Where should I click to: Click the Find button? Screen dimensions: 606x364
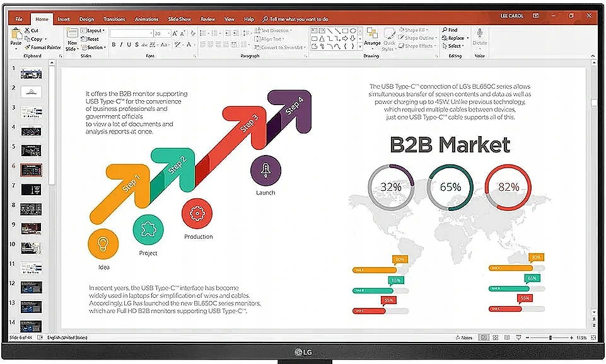[x=450, y=30]
